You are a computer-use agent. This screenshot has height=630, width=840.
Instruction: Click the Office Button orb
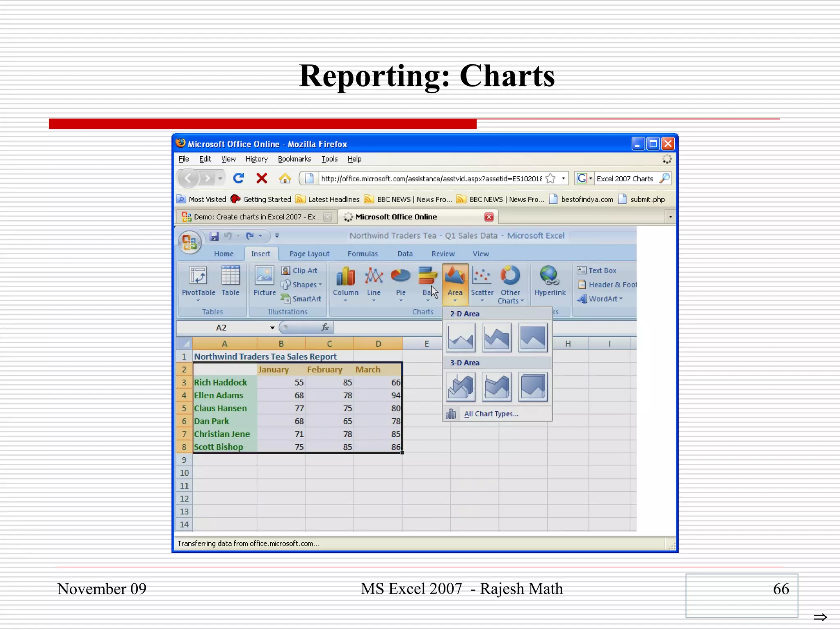coord(189,242)
